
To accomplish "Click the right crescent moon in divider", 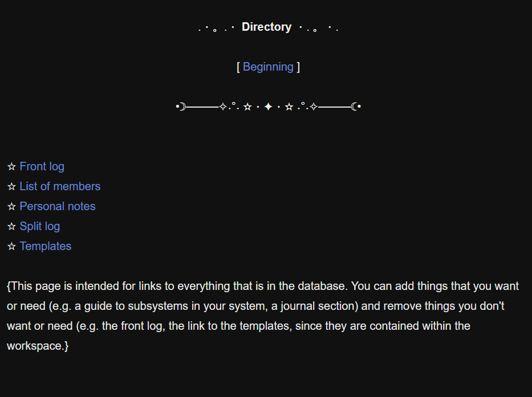I will (x=355, y=107).
